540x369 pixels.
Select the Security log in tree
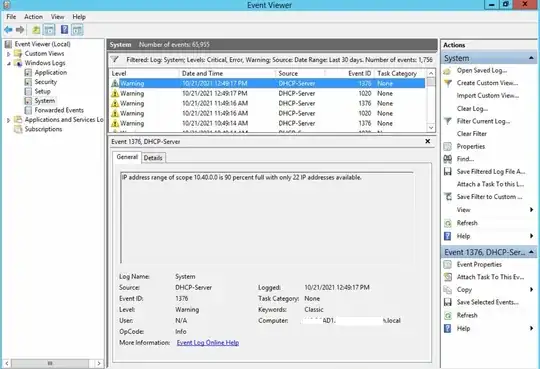[x=45, y=82]
